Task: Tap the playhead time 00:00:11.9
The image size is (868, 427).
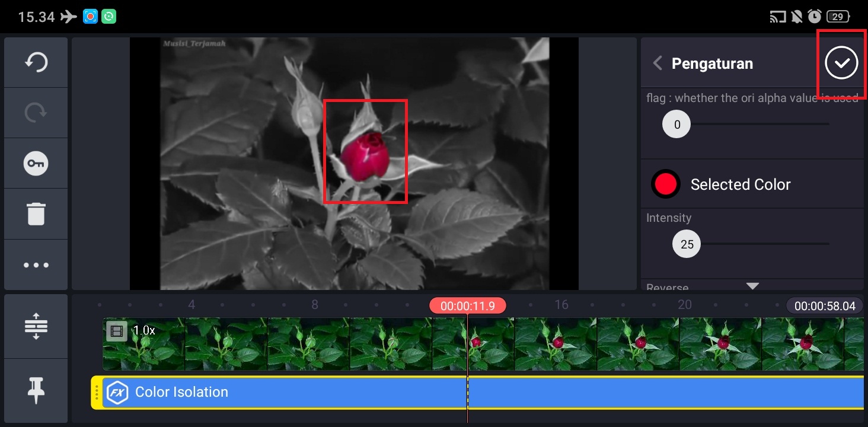Action: 468,306
